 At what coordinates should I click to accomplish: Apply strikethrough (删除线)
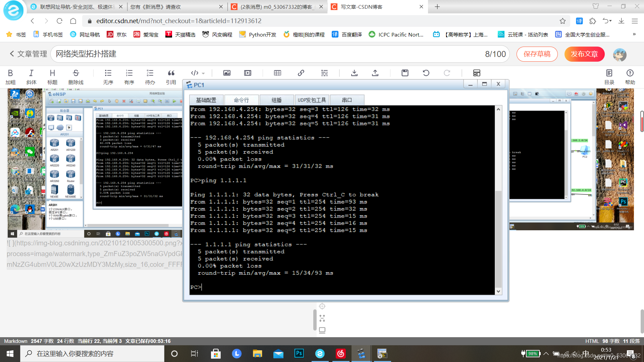pos(76,77)
